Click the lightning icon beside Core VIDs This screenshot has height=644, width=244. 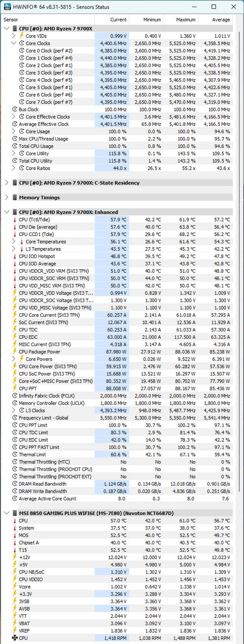[x=21, y=36]
